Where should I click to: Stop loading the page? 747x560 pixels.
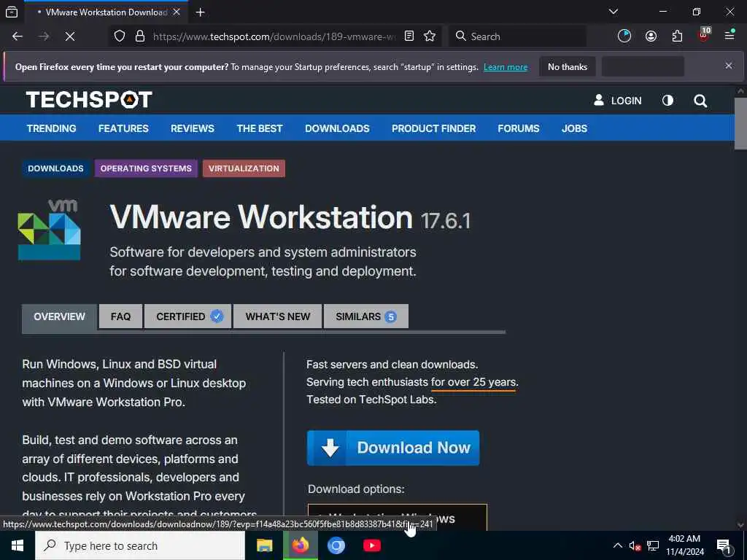[69, 36]
